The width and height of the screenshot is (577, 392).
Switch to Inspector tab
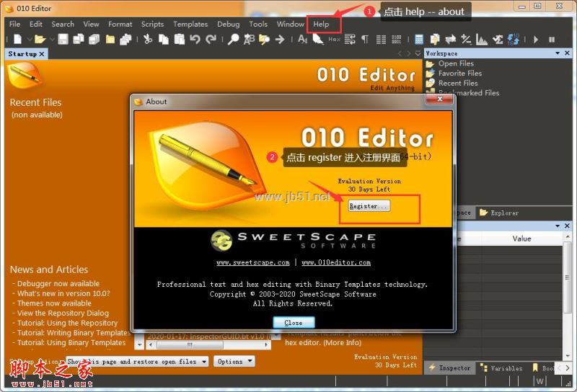pyautogui.click(x=449, y=367)
